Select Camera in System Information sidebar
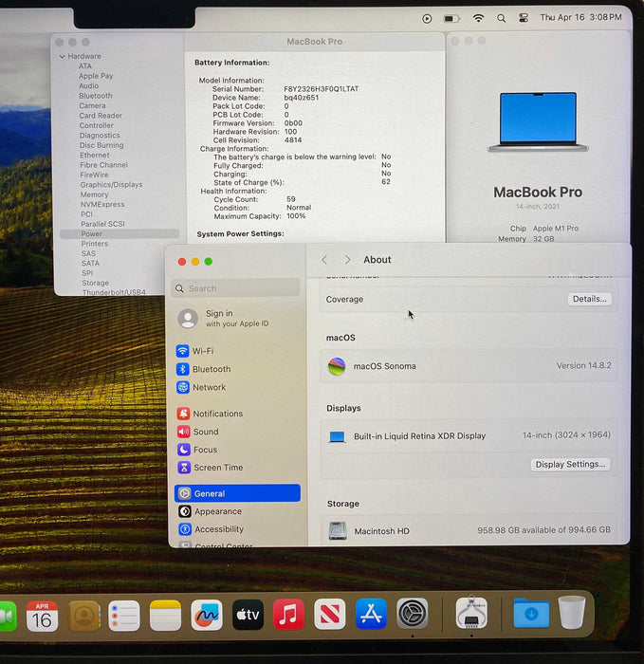 point(92,105)
